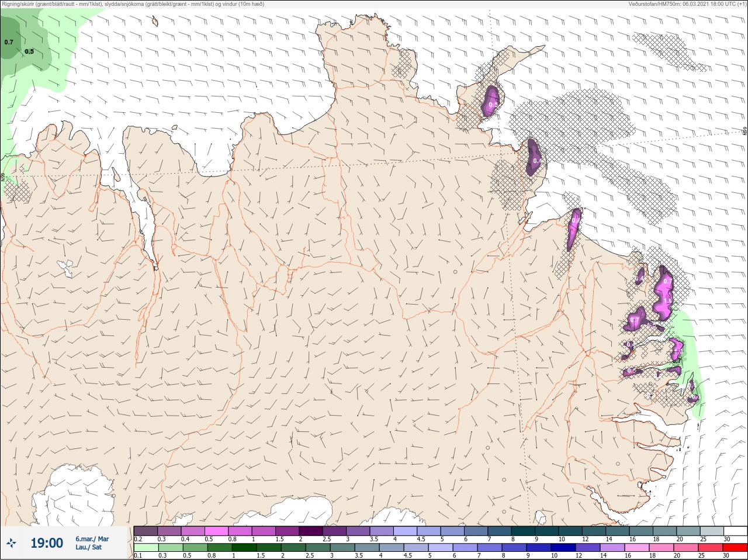This screenshot has height=560, width=748.
Task: Pick the pale green 0.1–0.3 rain legend swatch
Action: click(x=146, y=548)
